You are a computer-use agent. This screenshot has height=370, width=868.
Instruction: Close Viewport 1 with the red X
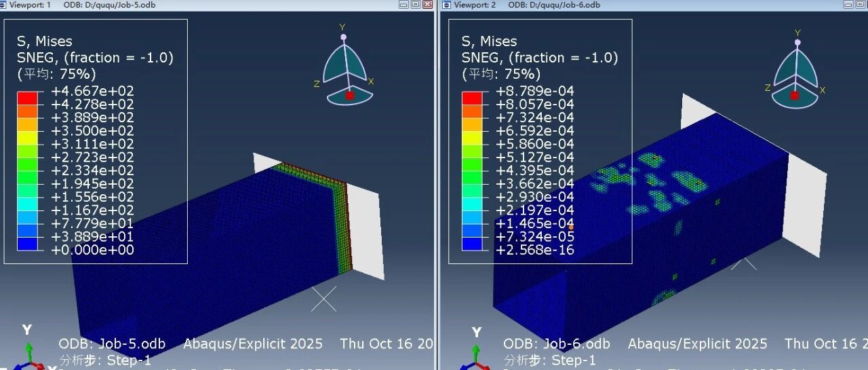click(427, 4)
